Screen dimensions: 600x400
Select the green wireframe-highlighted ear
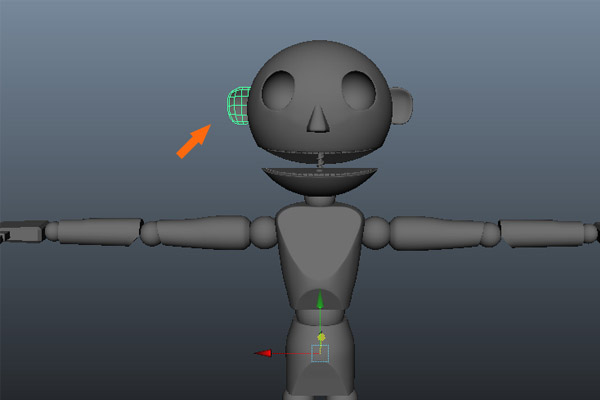point(238,106)
